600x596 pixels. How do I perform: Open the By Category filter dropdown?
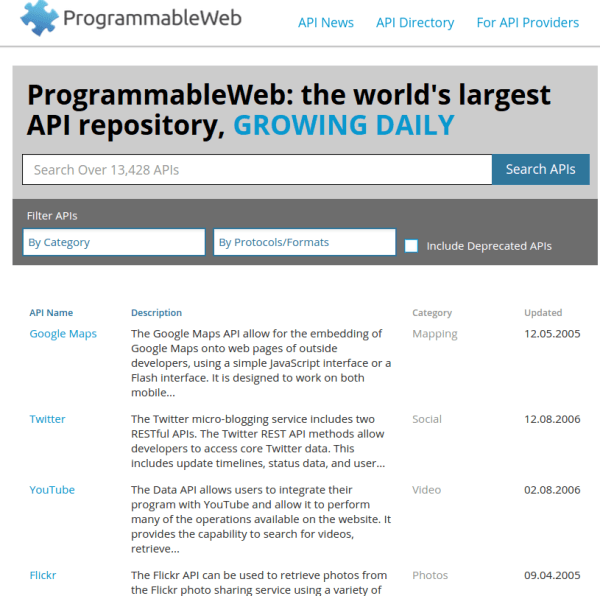pos(114,242)
